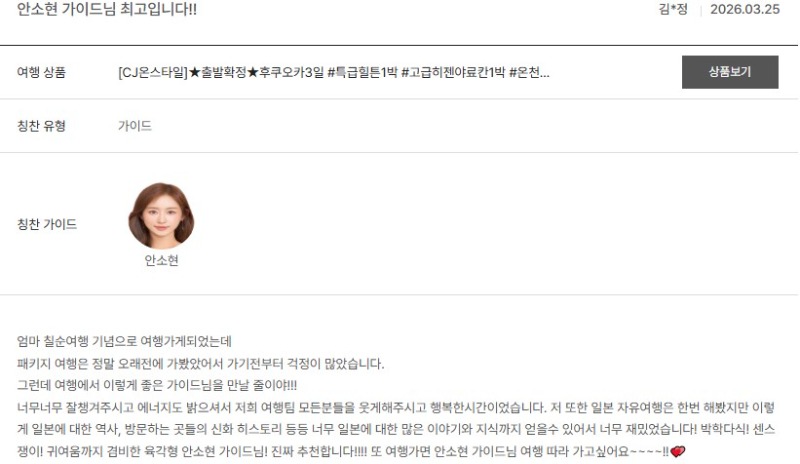This screenshot has height=464, width=800.
Task: Click the review line beginning 패키지 여행은
Action: click(x=200, y=363)
